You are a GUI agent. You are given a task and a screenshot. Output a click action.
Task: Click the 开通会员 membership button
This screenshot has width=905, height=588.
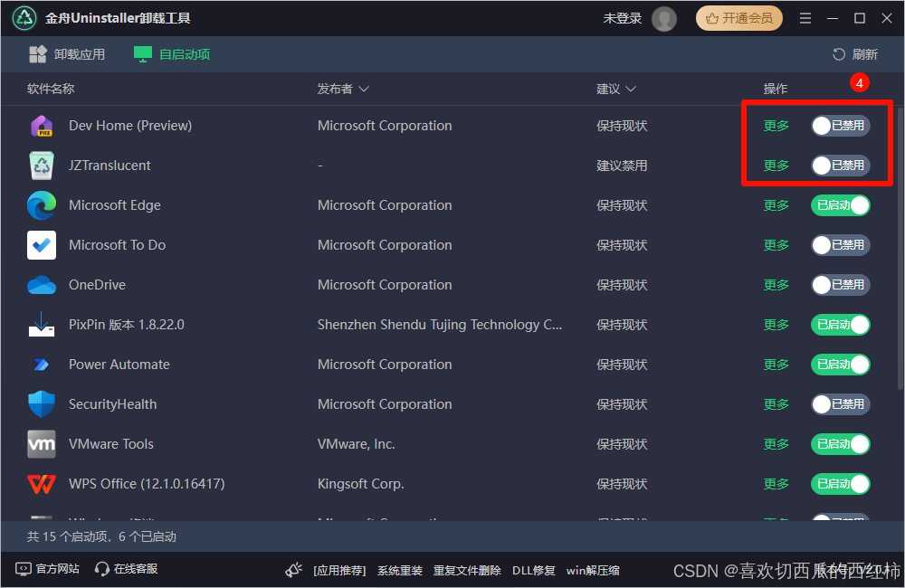(x=738, y=18)
